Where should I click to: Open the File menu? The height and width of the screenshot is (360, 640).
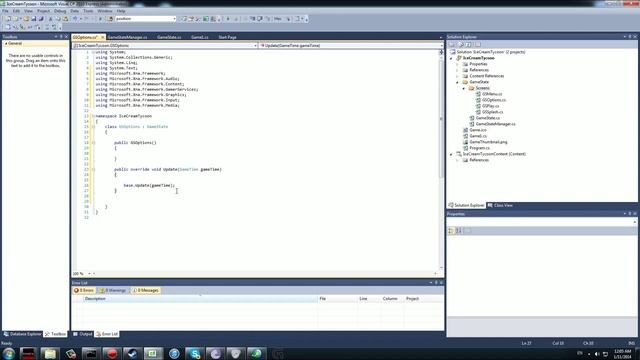(5, 11)
